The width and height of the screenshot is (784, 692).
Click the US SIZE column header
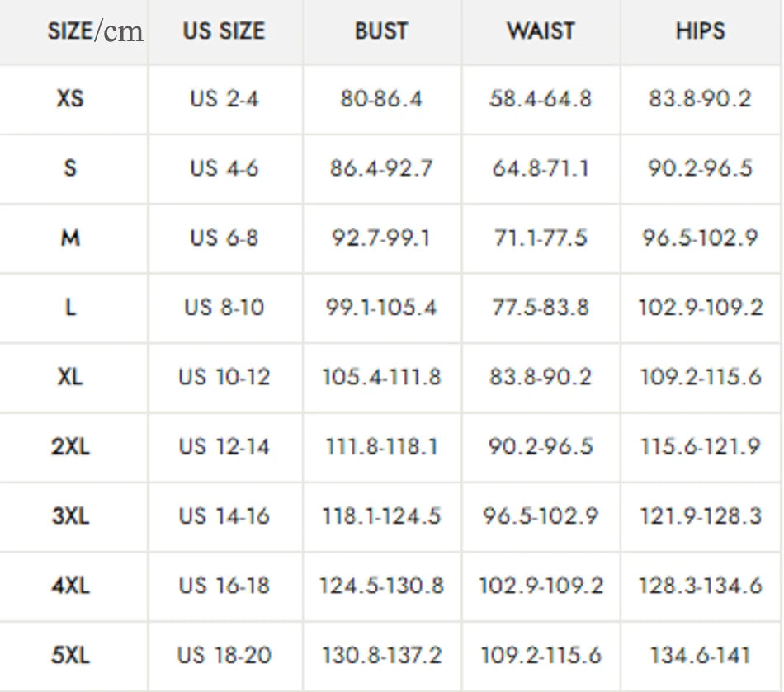224,31
